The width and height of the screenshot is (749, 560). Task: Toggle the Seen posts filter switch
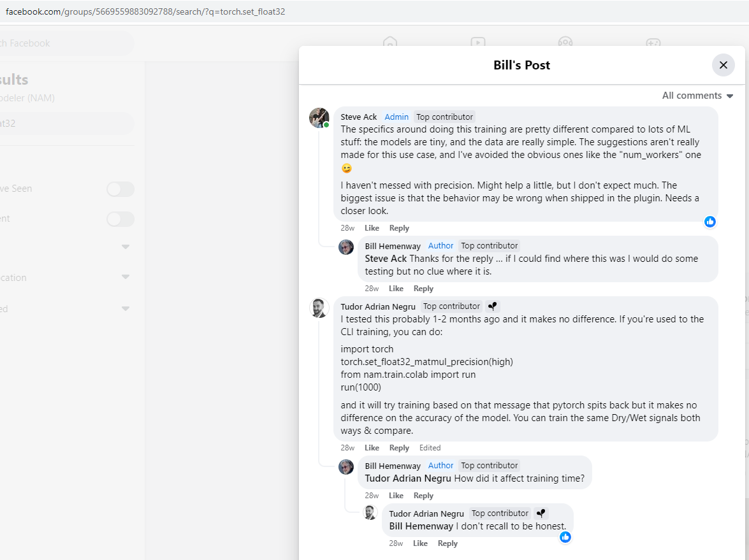click(x=120, y=189)
